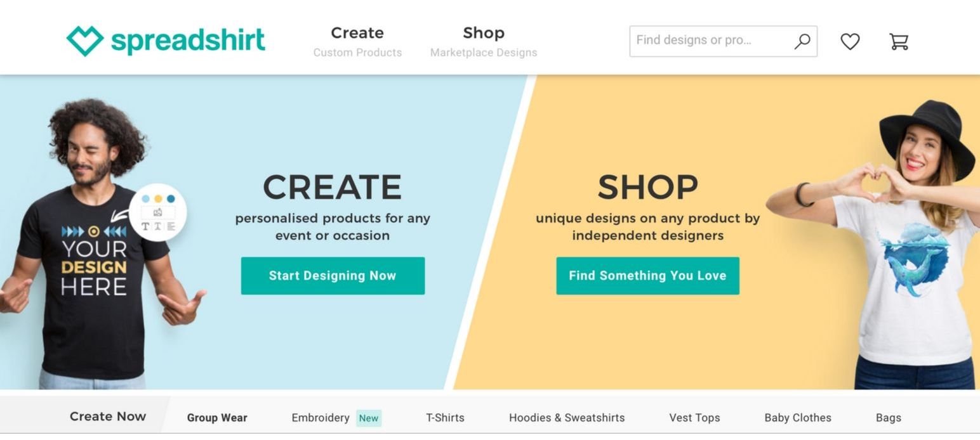Click the Find designs search field
Image resolution: width=980 pixels, height=440 pixels.
705,40
